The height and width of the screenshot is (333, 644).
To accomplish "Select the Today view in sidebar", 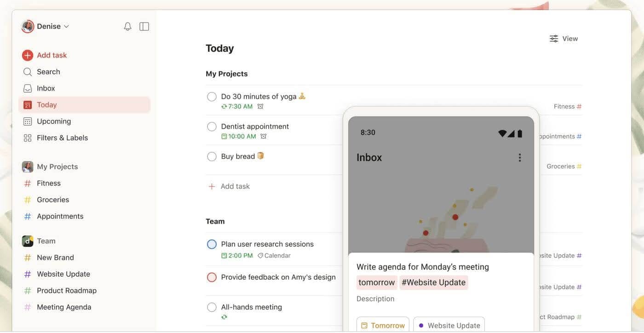I will (x=47, y=105).
